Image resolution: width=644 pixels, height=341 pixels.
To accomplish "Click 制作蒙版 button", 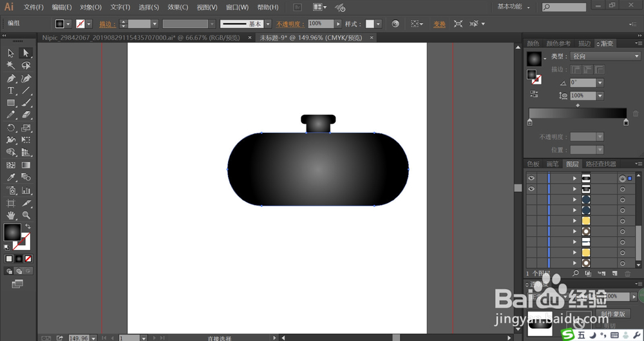I will point(613,314).
